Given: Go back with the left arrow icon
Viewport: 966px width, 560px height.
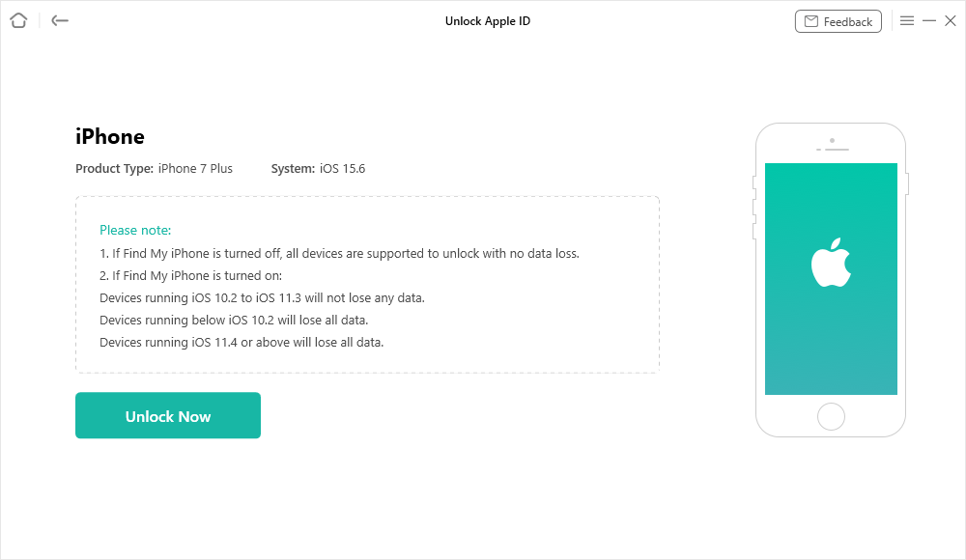Looking at the screenshot, I should point(59,20).
